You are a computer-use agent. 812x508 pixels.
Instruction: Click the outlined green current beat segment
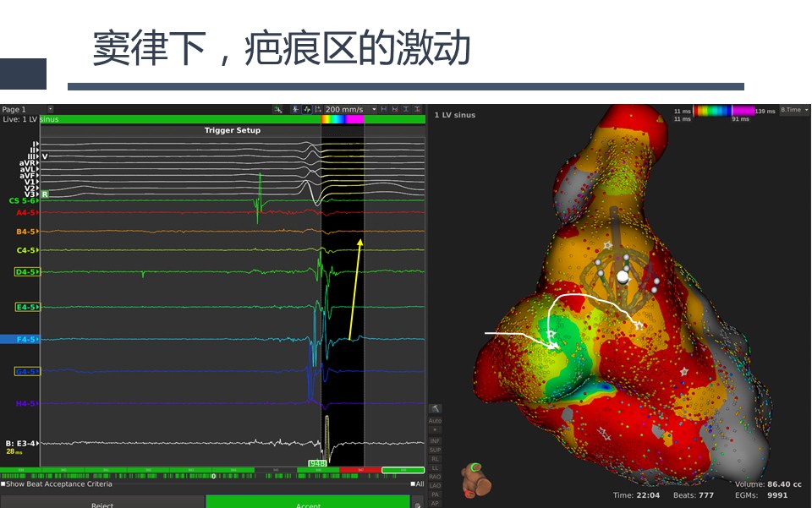pyautogui.click(x=403, y=470)
